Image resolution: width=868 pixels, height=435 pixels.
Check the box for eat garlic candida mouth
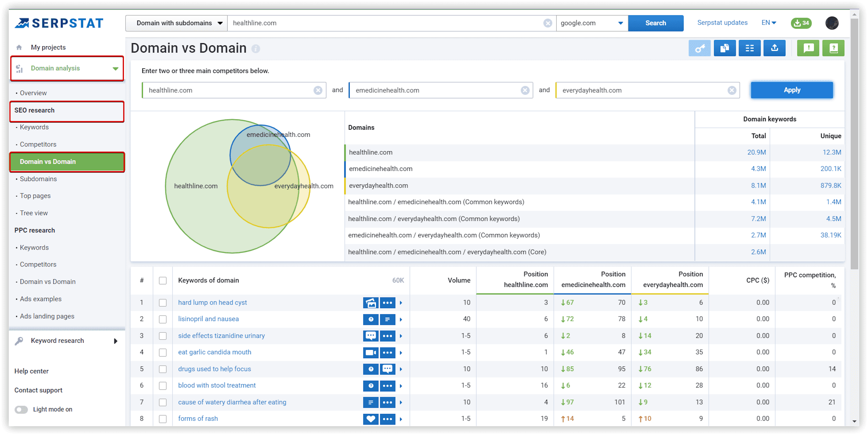coord(163,352)
